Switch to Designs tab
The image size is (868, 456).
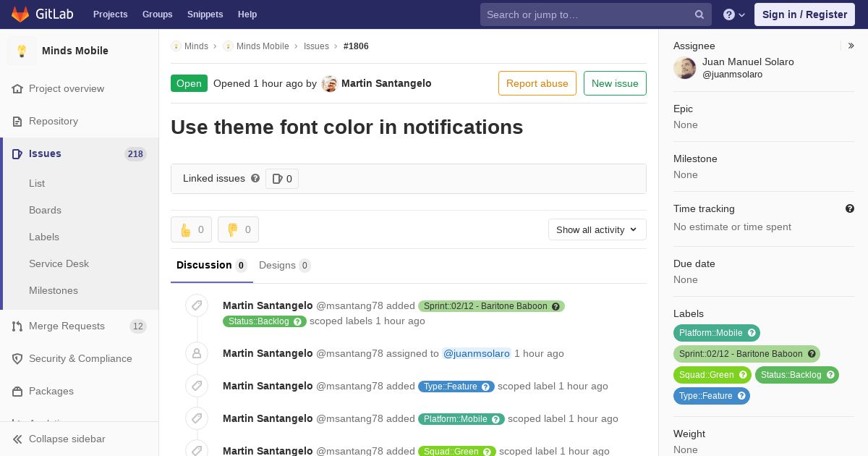[x=285, y=265]
